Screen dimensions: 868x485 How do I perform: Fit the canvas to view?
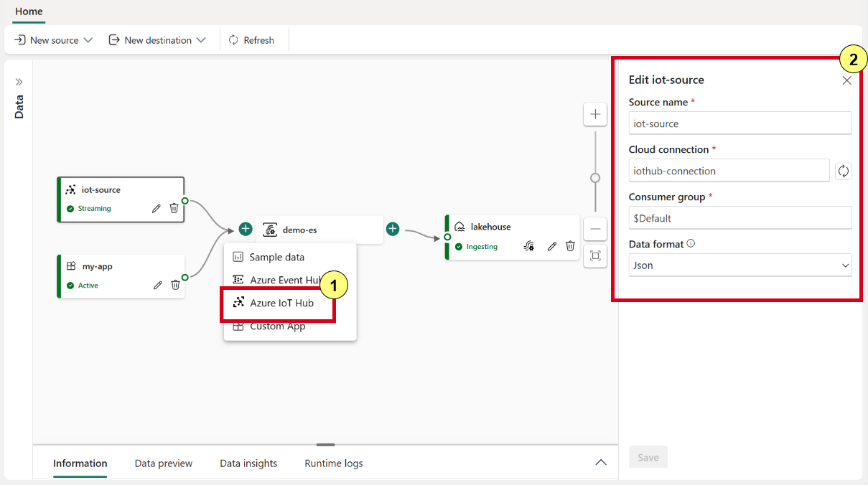pyautogui.click(x=595, y=255)
